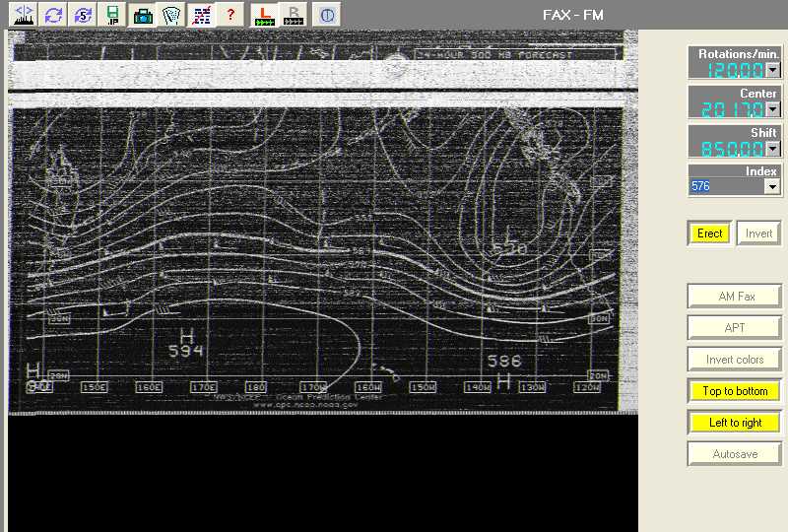
Task: Click the green floppy disk save icon
Action: pos(112,15)
